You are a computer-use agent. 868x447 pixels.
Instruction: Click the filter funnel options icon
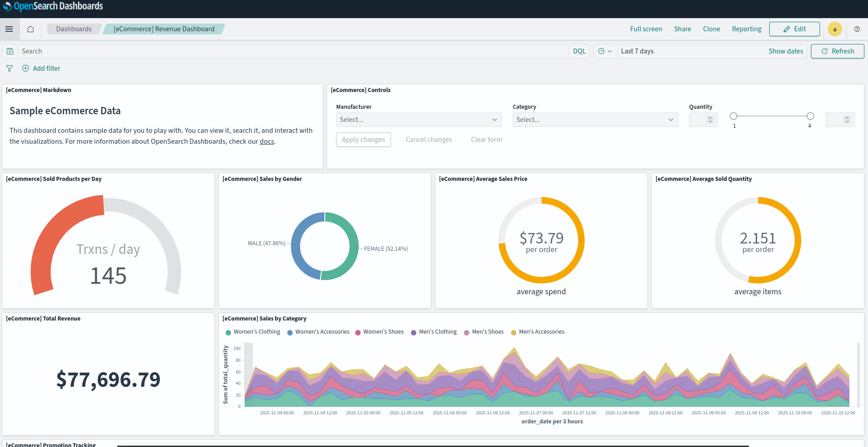10,68
